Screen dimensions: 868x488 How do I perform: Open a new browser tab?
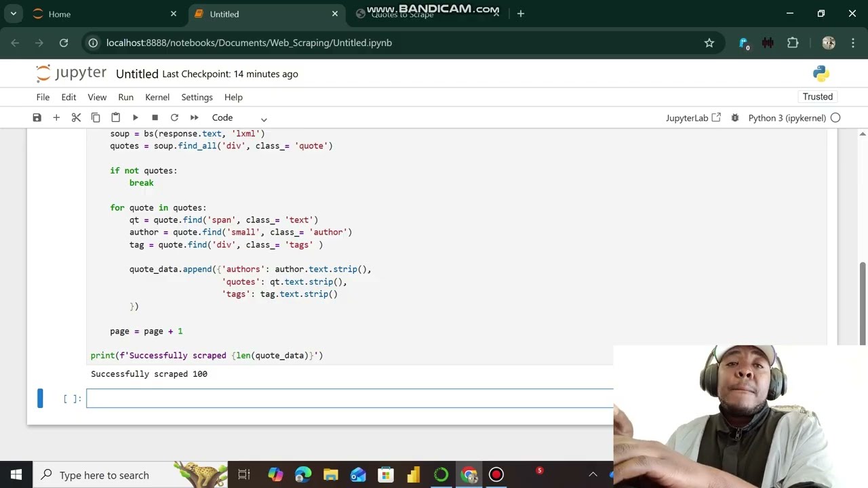(x=521, y=14)
